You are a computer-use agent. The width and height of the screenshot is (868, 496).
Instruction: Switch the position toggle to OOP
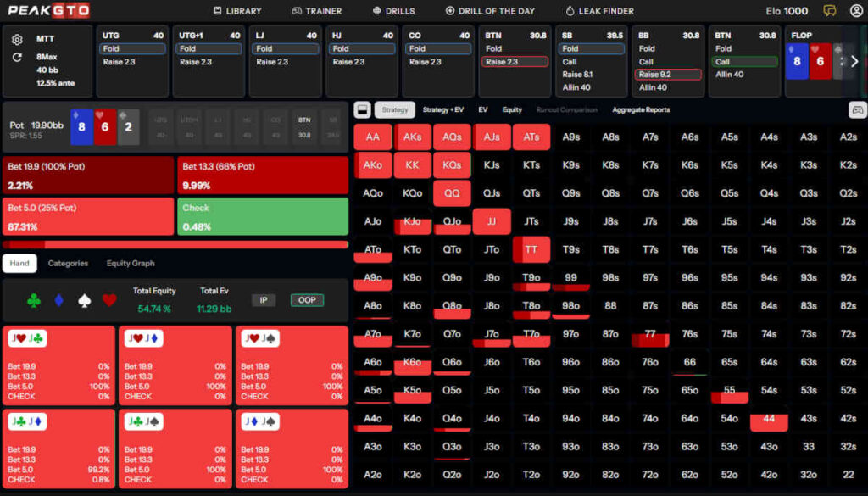pos(307,300)
